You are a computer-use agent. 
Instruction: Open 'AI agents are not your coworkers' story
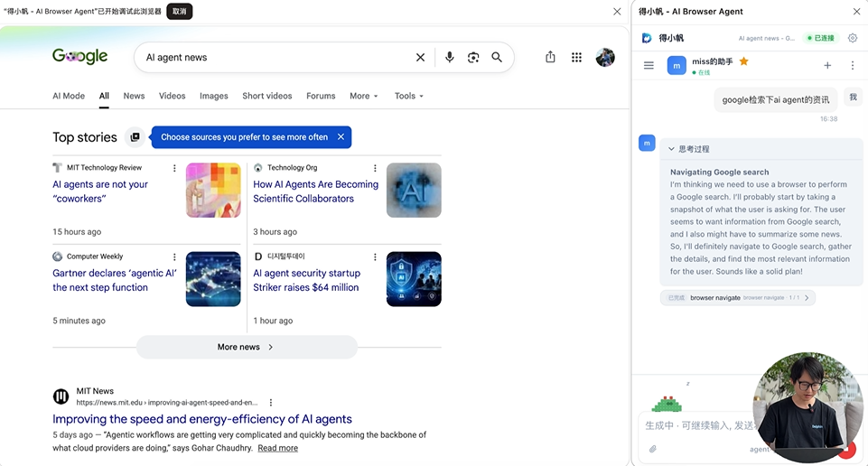(100, 191)
